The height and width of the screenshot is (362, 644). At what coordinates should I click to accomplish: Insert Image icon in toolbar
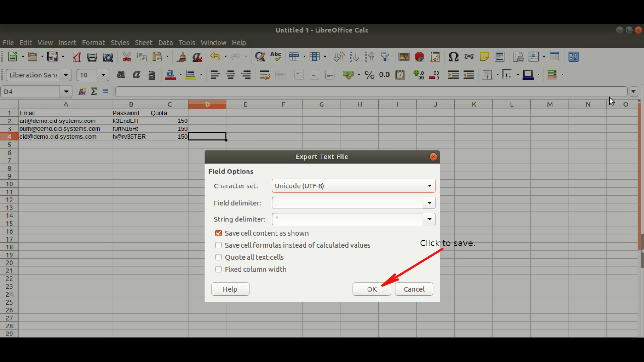[404, 57]
